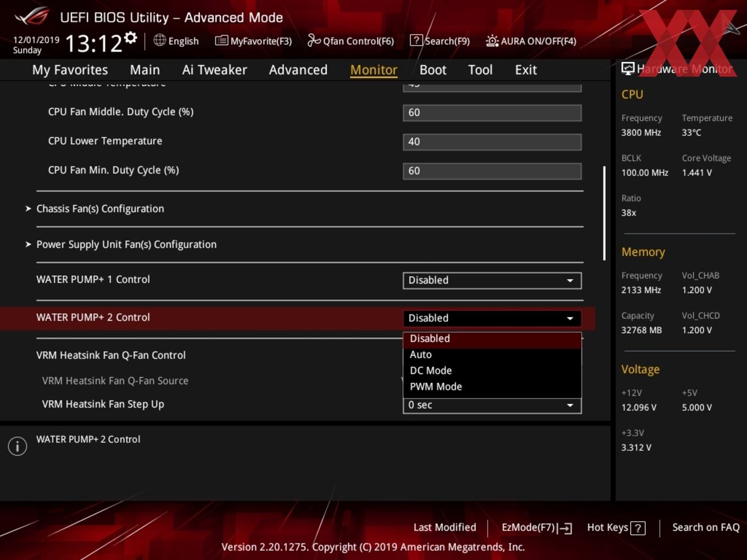The width and height of the screenshot is (747, 560).
Task: Select CPU Lower Temperature label
Action: (x=105, y=141)
